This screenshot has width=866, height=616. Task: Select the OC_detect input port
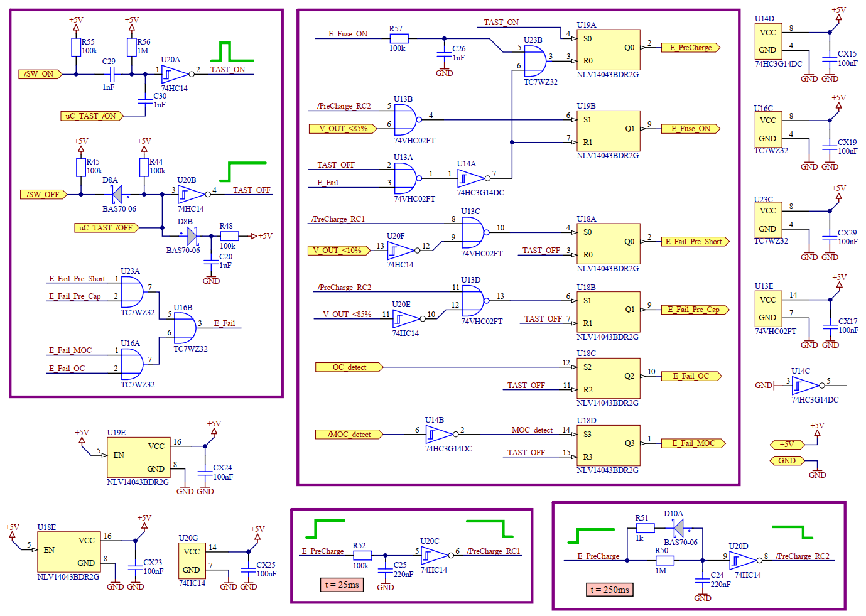pos(349,367)
